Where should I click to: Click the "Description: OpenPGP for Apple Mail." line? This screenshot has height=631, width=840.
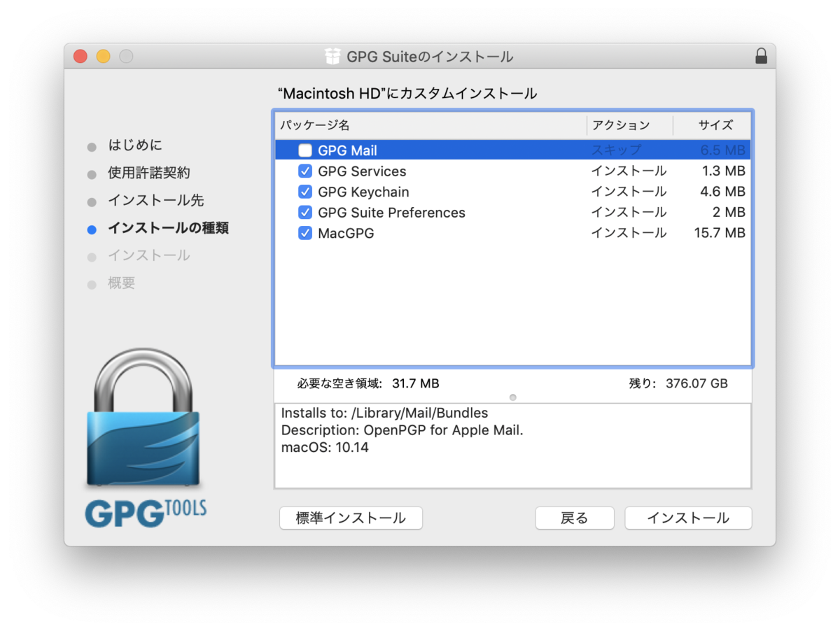(x=402, y=430)
